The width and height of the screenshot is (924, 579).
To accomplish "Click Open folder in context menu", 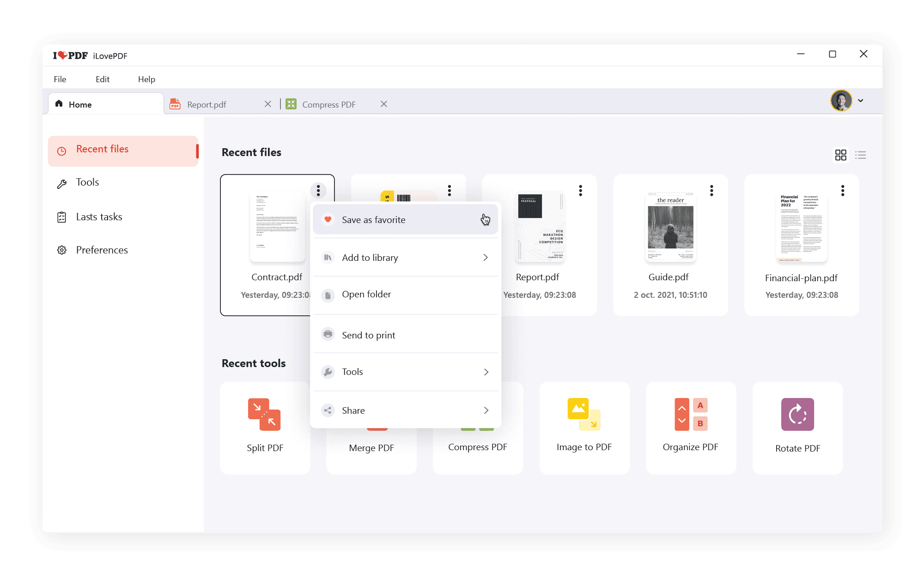I will pos(366,295).
